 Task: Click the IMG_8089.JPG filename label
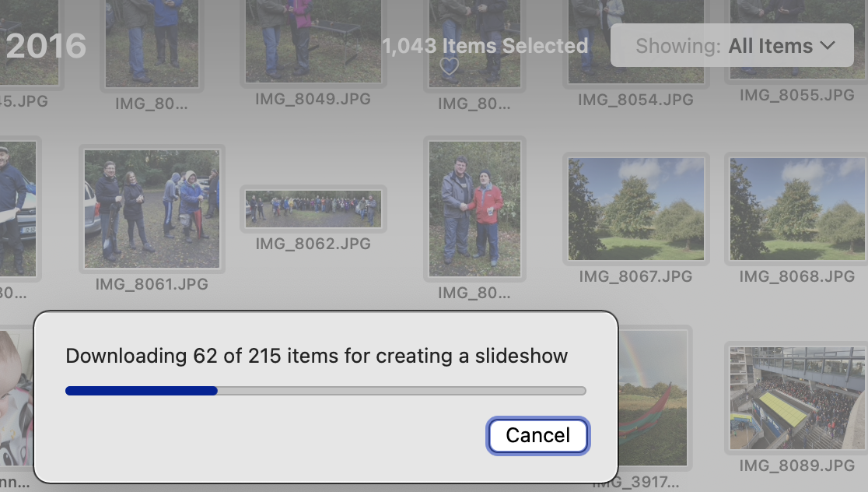796,466
